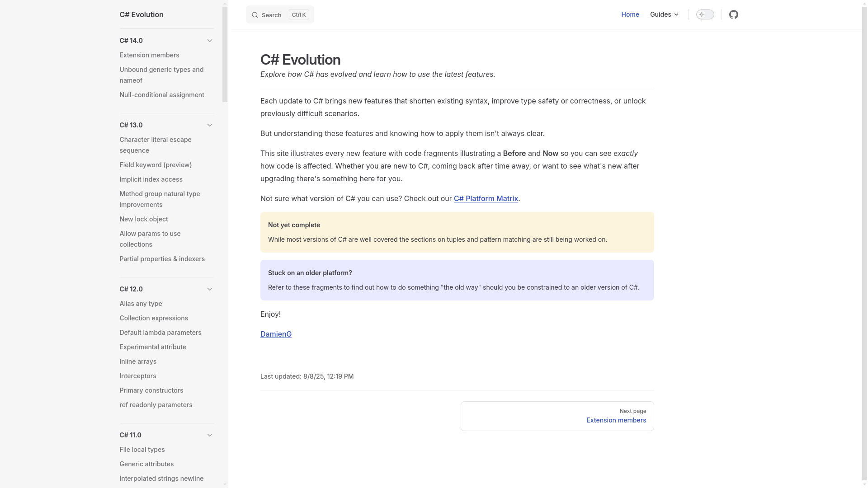The image size is (868, 488).
Task: Open ref readonly parameters page
Action: coord(156,405)
